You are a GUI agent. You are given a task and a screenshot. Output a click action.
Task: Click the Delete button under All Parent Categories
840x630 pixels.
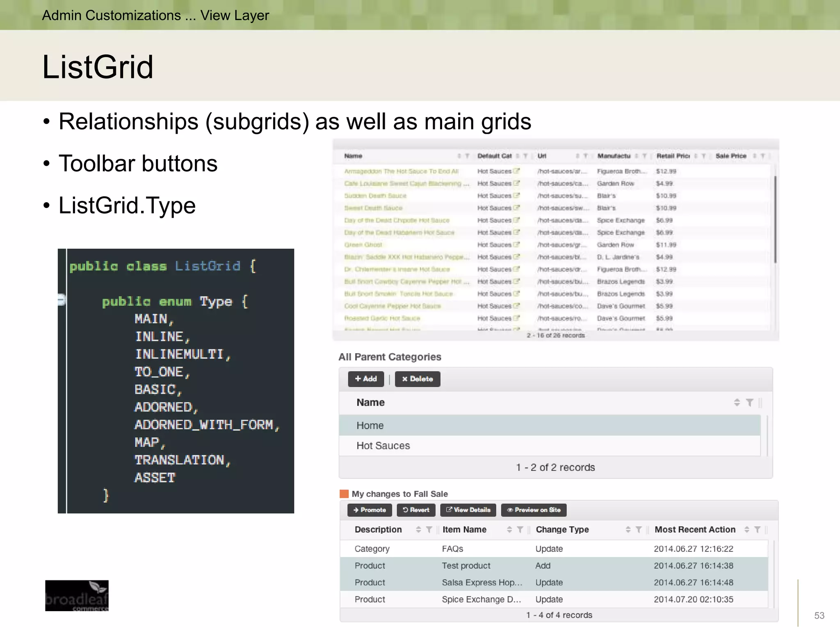(418, 379)
